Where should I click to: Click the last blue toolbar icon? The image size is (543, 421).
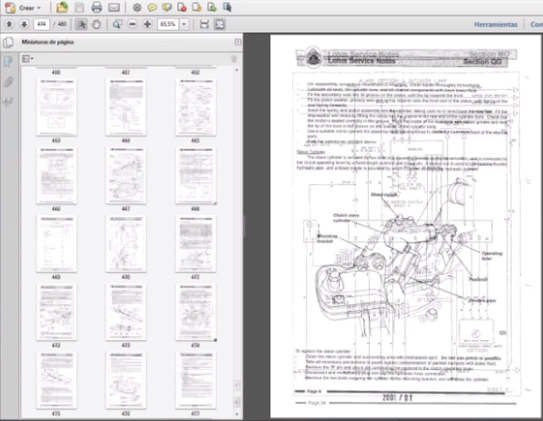227,7
